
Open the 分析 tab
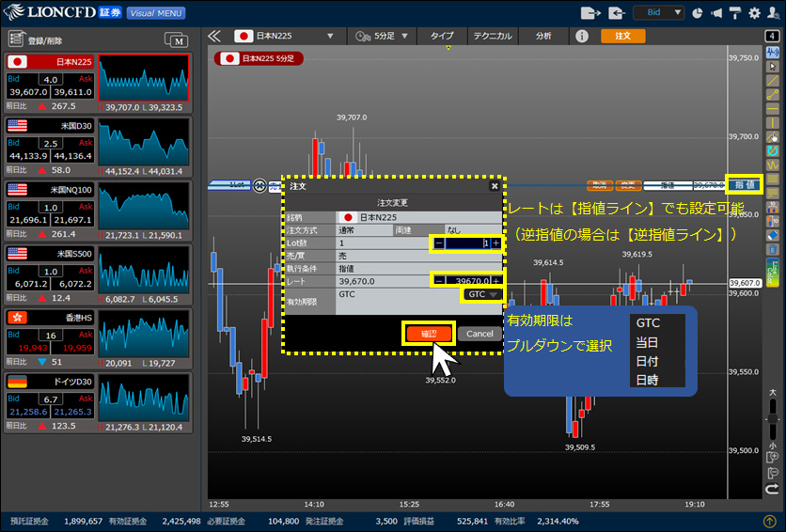[543, 36]
